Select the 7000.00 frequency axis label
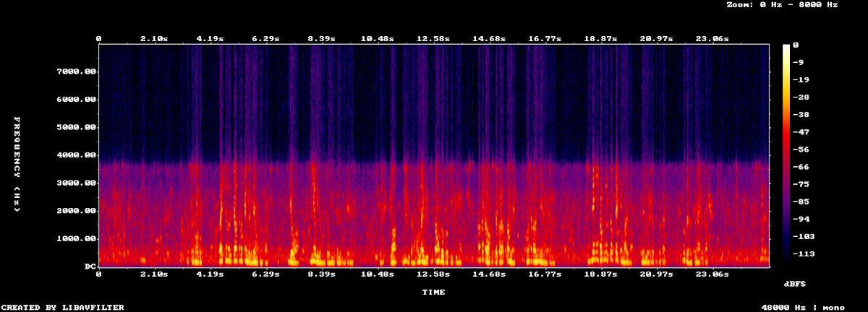 click(76, 71)
